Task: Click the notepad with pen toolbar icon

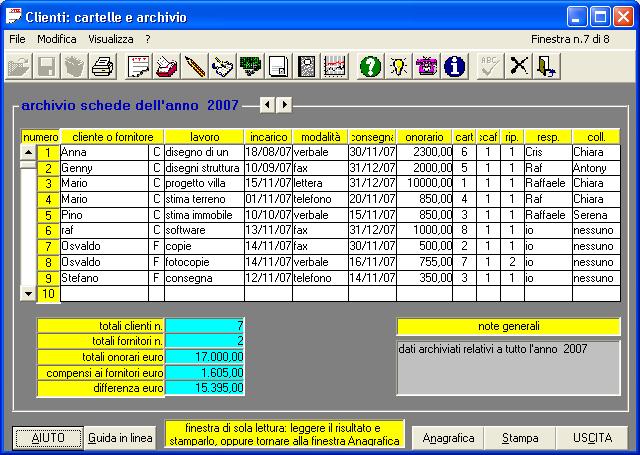Action: click(x=138, y=67)
